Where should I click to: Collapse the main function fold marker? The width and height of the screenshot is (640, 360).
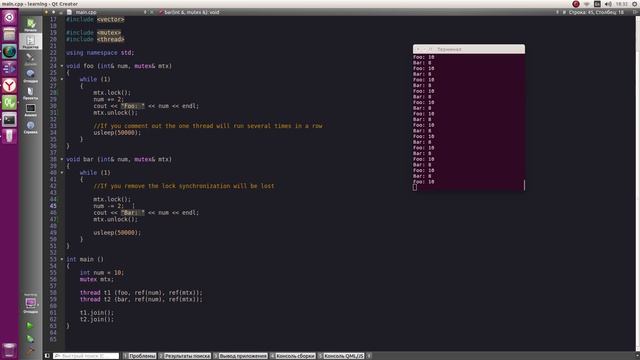point(62,259)
